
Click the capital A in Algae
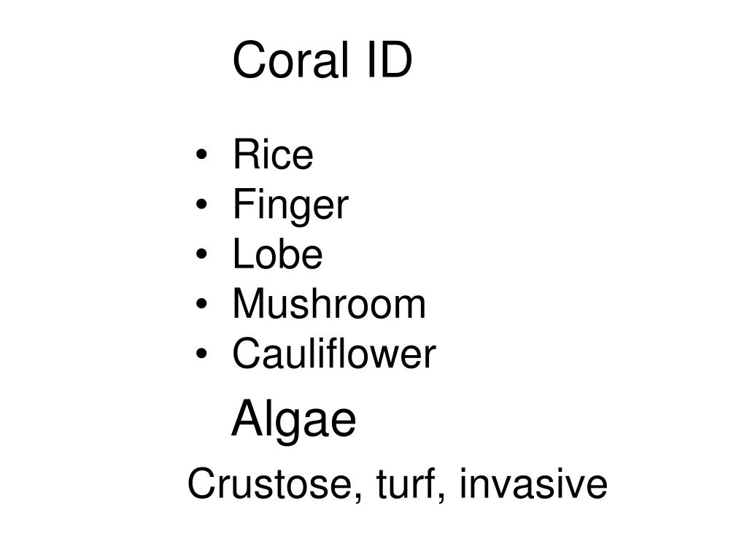coord(247,418)
